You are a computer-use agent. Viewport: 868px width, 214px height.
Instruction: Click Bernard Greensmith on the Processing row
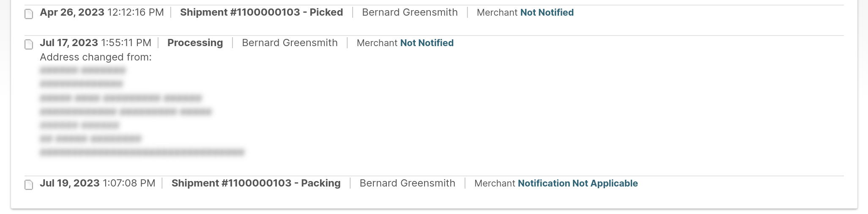click(x=290, y=43)
